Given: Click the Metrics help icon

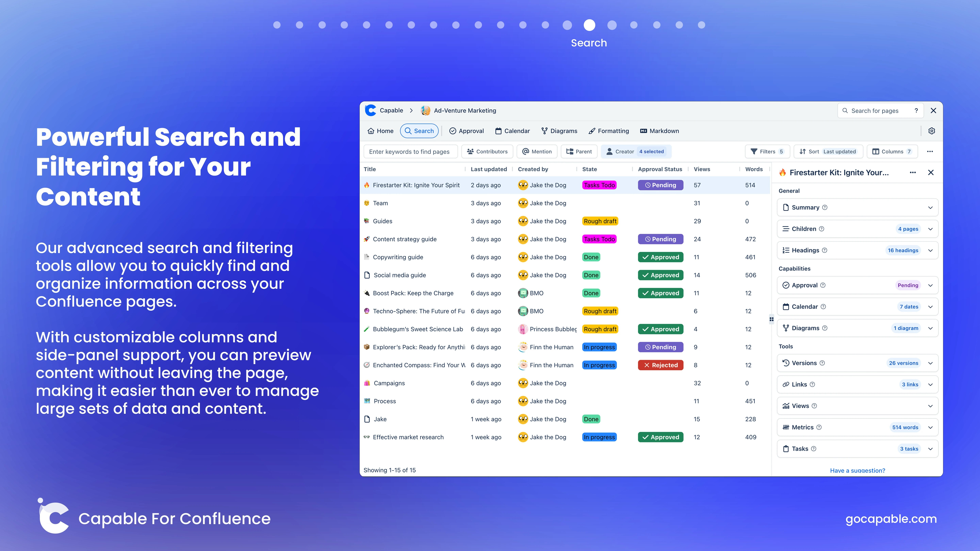Looking at the screenshot, I should click(x=819, y=427).
